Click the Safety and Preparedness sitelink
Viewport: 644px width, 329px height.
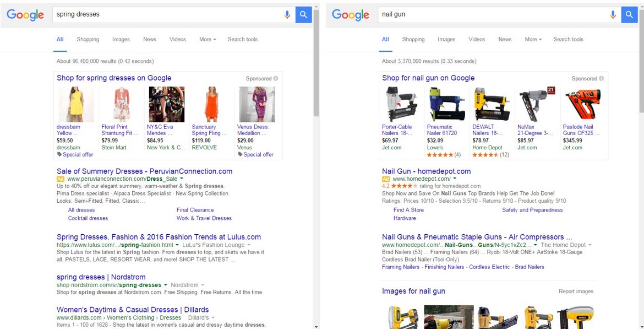point(532,210)
